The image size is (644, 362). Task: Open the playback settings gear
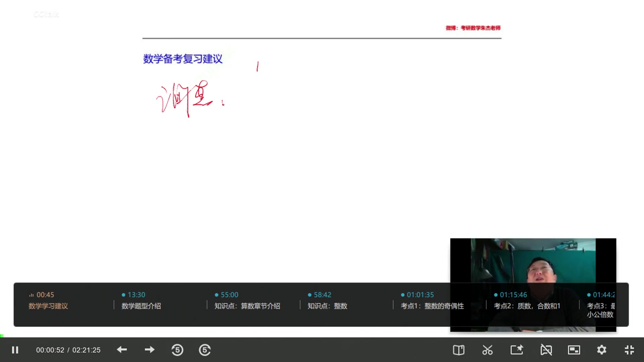click(x=602, y=350)
